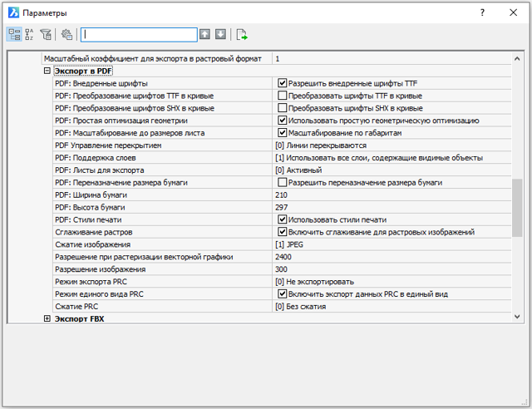Enable Преобразовать шрифты TTF в кривые

click(283, 96)
